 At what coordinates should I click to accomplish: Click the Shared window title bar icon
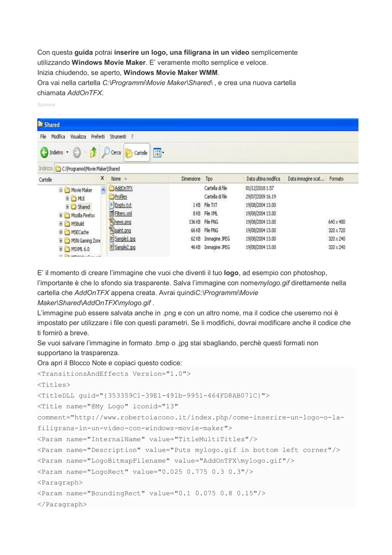(40, 124)
